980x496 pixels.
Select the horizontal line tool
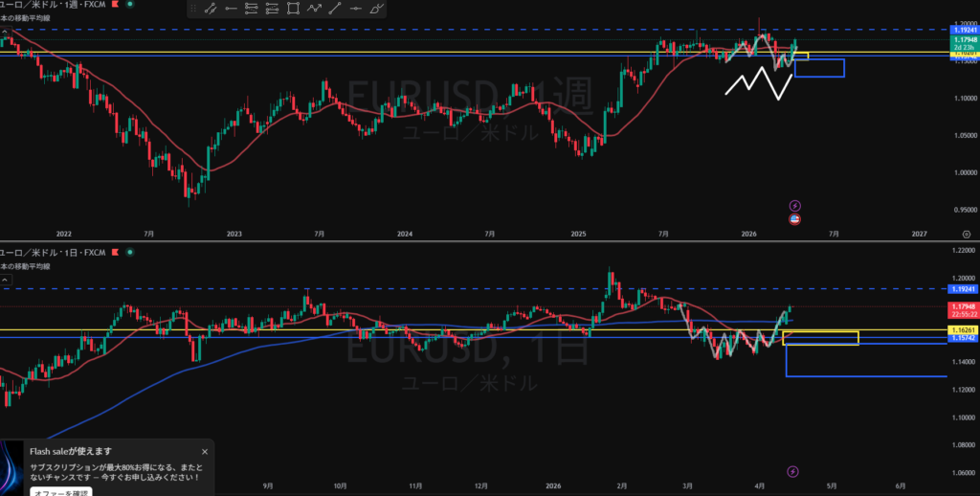[357, 9]
